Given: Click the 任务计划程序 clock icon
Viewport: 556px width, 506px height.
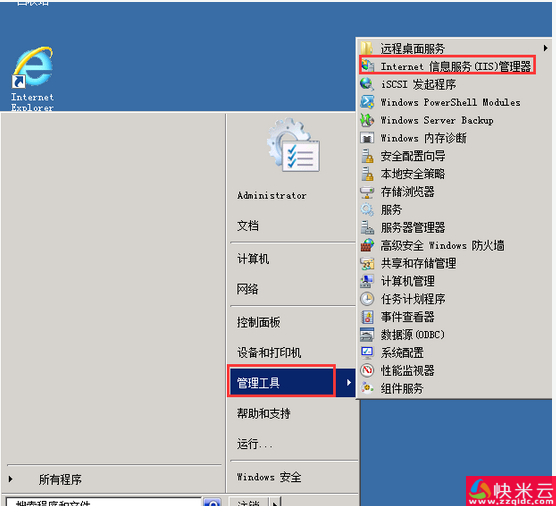Looking at the screenshot, I should click(367, 299).
